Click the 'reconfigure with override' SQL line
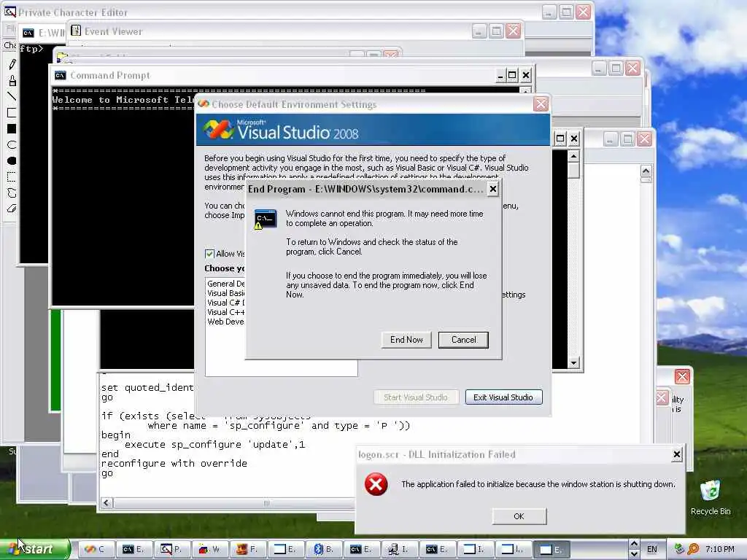The image size is (747, 560). [174, 463]
